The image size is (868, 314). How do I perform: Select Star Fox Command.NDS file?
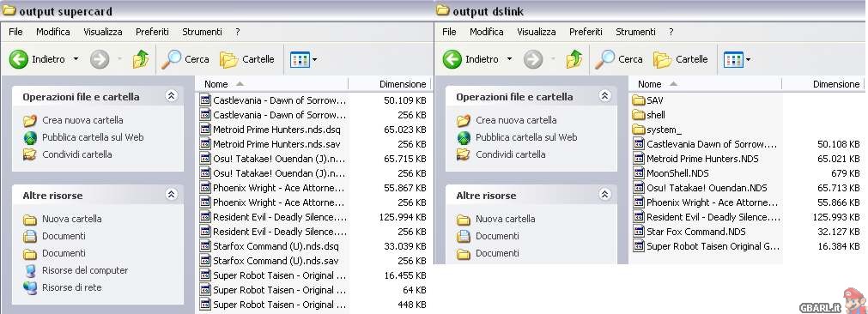(x=689, y=231)
